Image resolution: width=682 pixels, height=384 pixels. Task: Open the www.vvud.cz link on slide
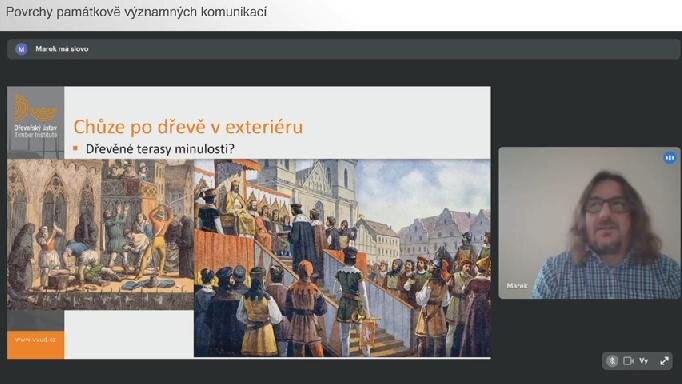35,340
